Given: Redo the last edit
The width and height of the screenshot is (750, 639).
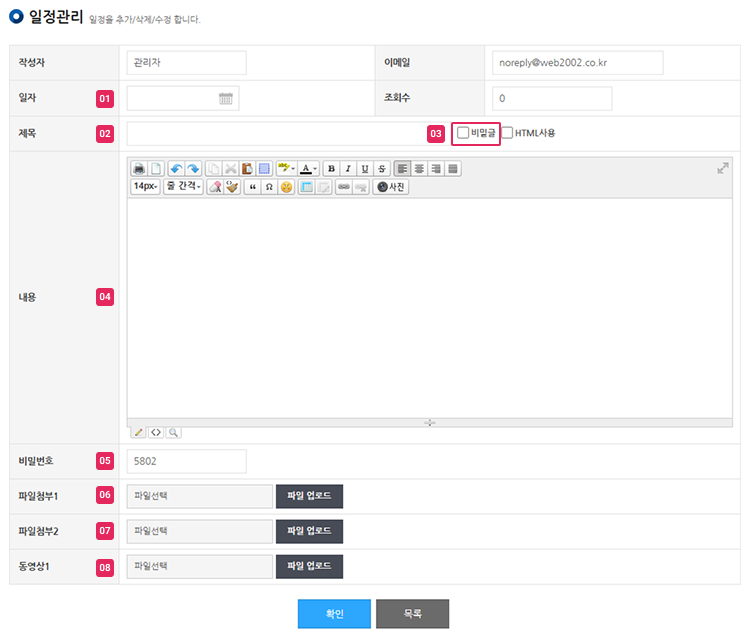Looking at the screenshot, I should (193, 169).
